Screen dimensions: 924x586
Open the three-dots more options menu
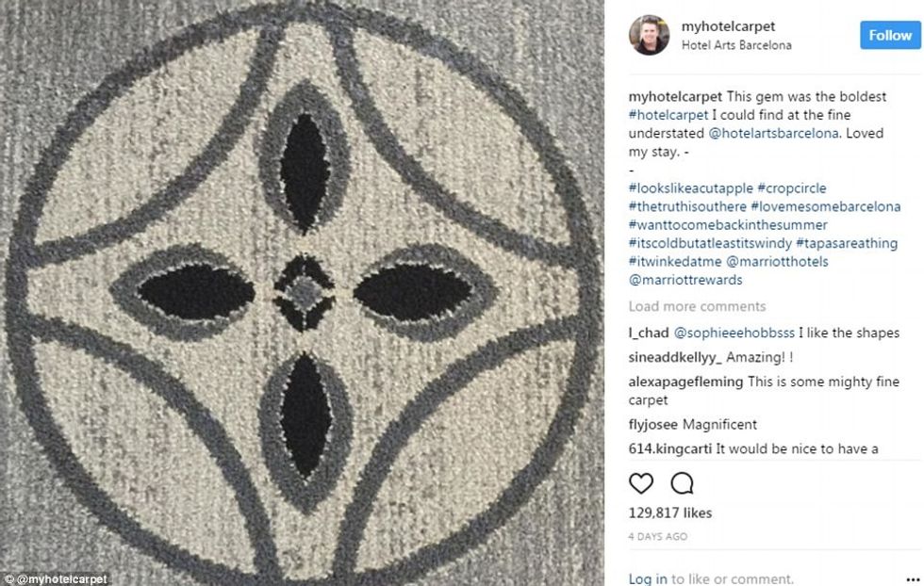[913, 579]
